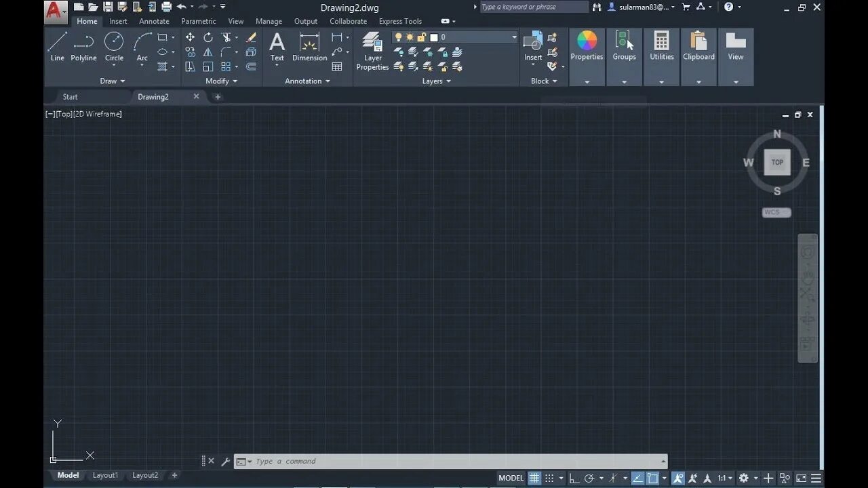Activate the Move tool in Modify panel
The image size is (868, 488).
(191, 37)
